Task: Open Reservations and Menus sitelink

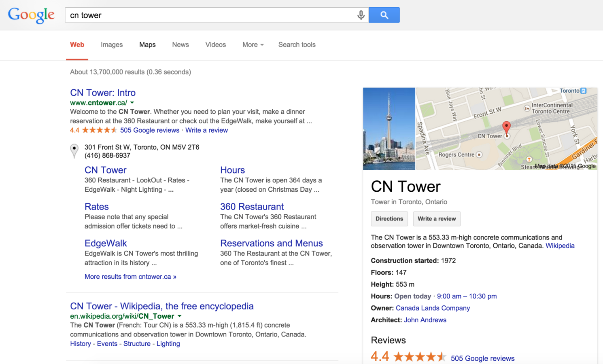Action: click(x=272, y=243)
